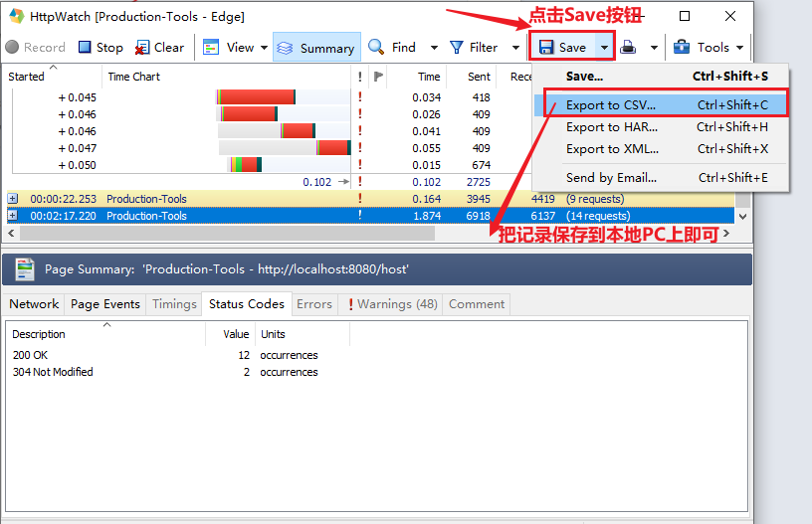Open the Find dropdown arrow
This screenshot has height=524, width=812.
point(434,48)
